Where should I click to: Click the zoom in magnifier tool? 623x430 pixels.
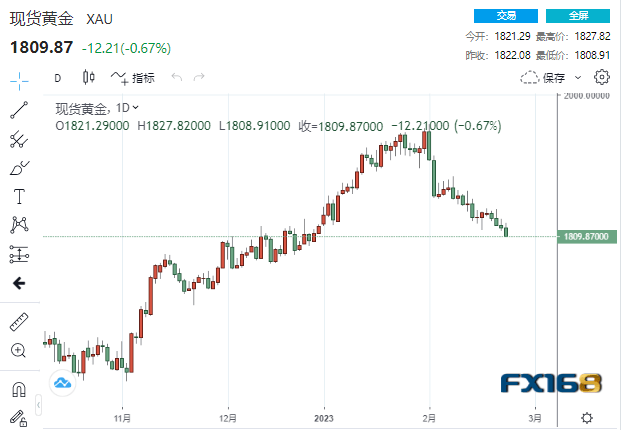[x=18, y=351]
